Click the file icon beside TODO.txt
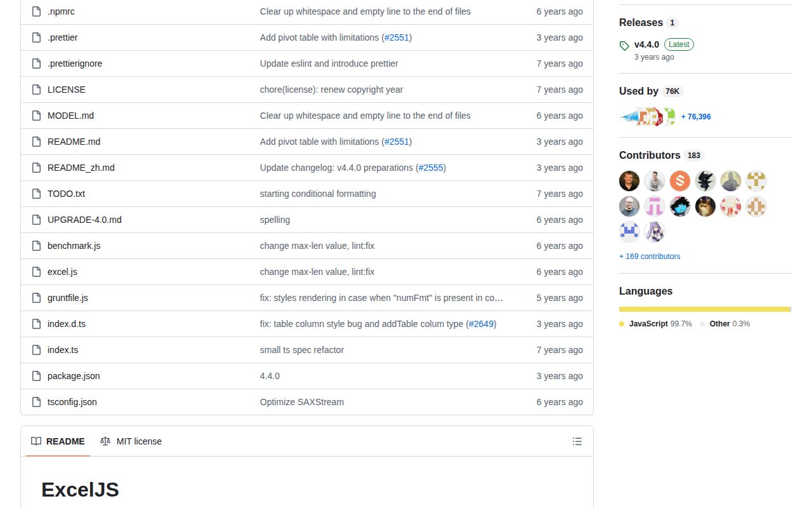This screenshot has height=508, width=812. pos(37,194)
